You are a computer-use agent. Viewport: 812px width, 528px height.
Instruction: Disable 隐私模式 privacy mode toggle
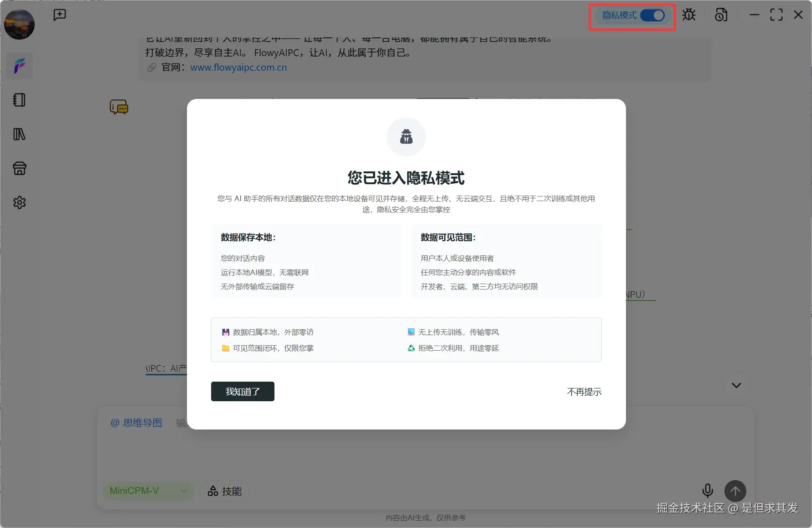click(652, 15)
